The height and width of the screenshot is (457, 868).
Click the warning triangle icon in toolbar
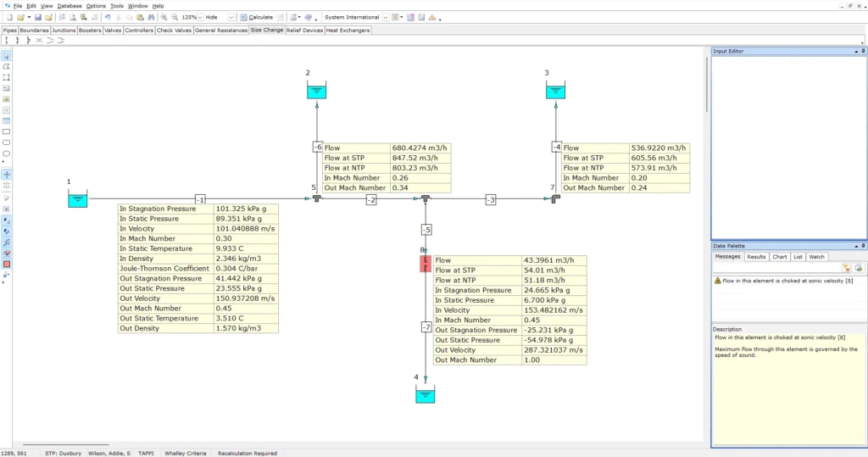coord(432,17)
